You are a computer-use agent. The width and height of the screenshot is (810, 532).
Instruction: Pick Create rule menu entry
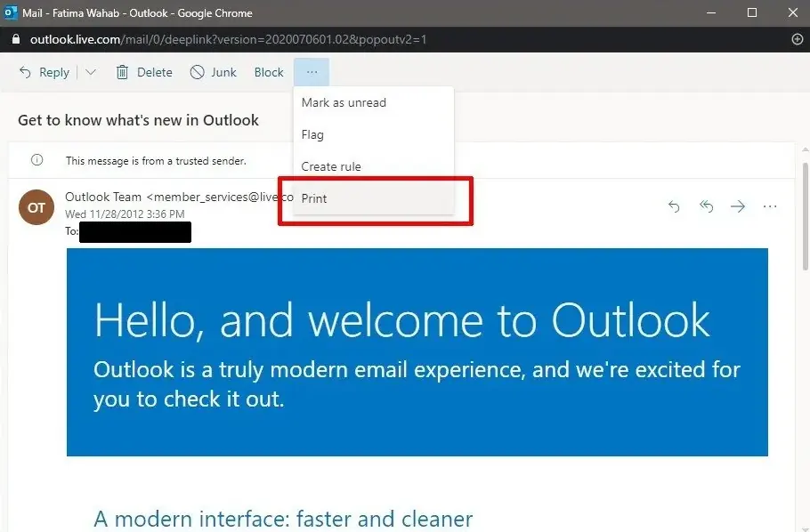374,166
